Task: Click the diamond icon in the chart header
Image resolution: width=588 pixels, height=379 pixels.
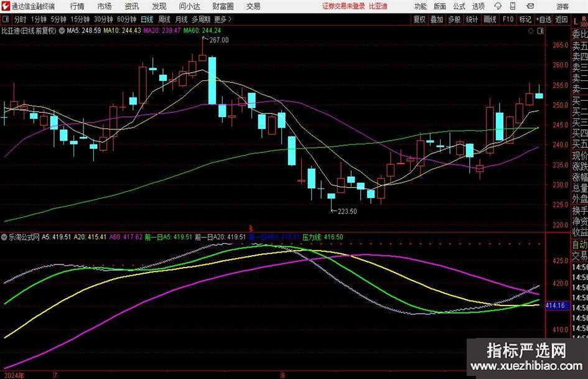Action: tap(531, 30)
